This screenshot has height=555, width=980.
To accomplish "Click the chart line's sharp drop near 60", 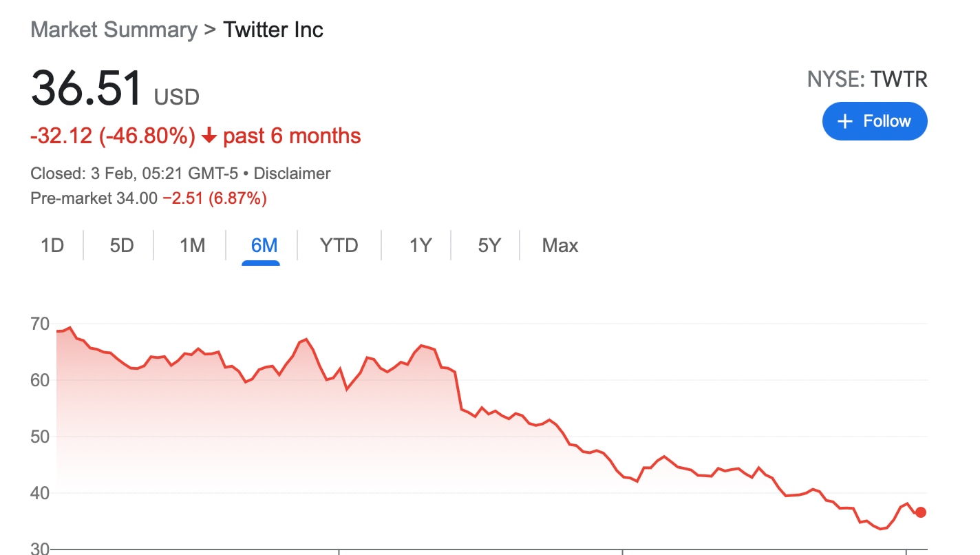I will point(458,390).
